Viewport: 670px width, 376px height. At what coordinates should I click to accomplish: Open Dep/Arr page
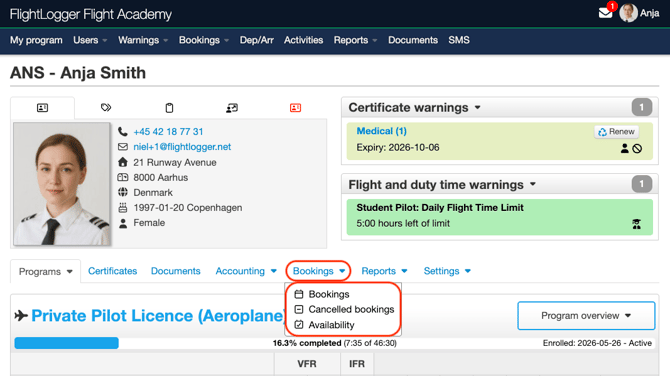coord(256,40)
